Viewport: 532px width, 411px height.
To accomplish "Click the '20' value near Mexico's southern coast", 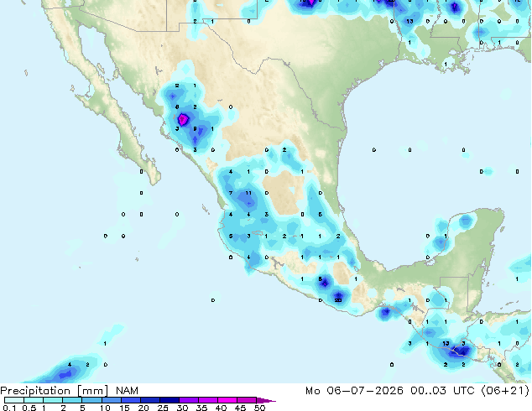I will (338, 300).
